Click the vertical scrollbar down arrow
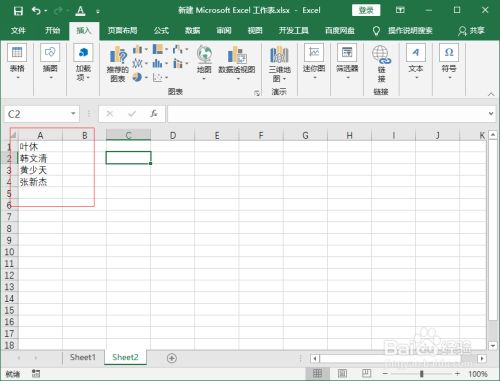The width and height of the screenshot is (500, 381). 493,346
